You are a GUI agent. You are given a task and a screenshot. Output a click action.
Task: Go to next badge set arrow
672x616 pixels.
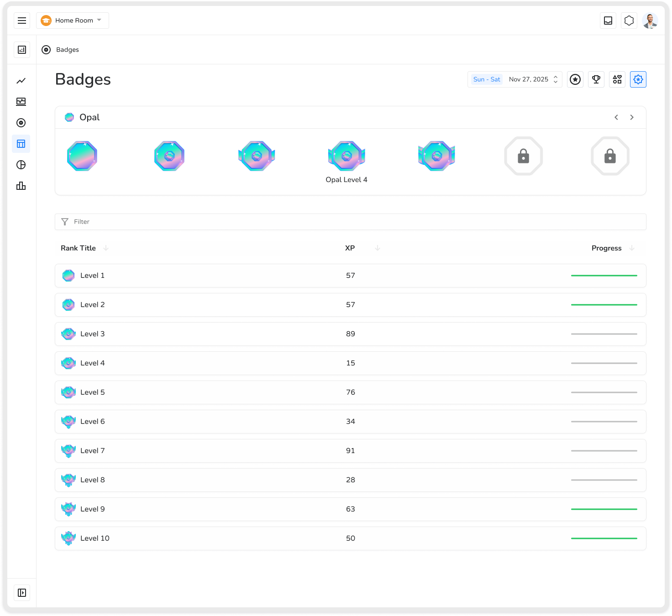pyautogui.click(x=632, y=117)
